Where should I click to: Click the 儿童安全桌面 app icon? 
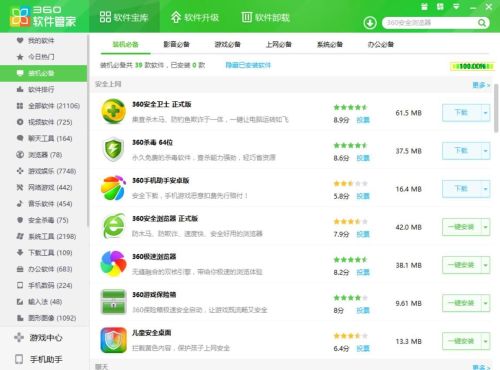113,340
